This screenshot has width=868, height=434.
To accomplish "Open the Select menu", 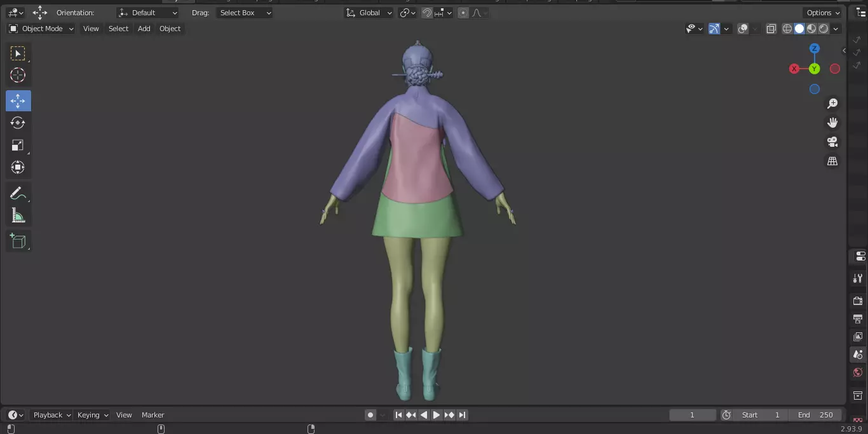I will coord(118,29).
